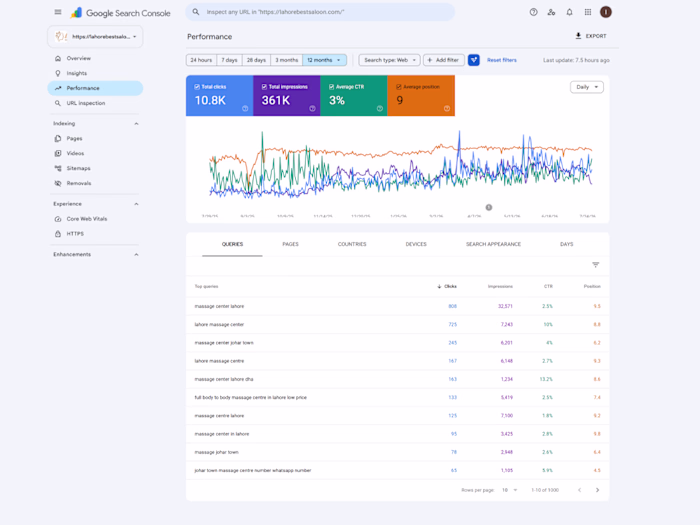This screenshot has height=525, width=700.
Task: Open the Videos sidebar item
Action: (x=95, y=154)
